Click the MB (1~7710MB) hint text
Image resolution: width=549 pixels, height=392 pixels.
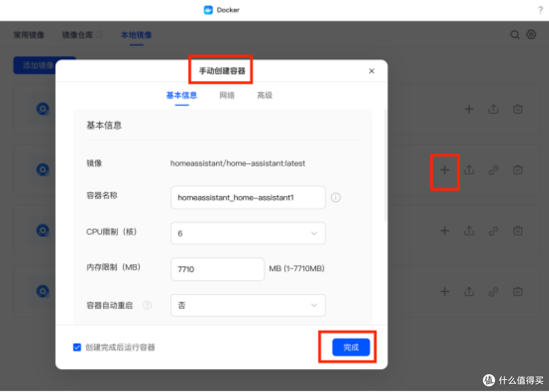click(x=296, y=268)
